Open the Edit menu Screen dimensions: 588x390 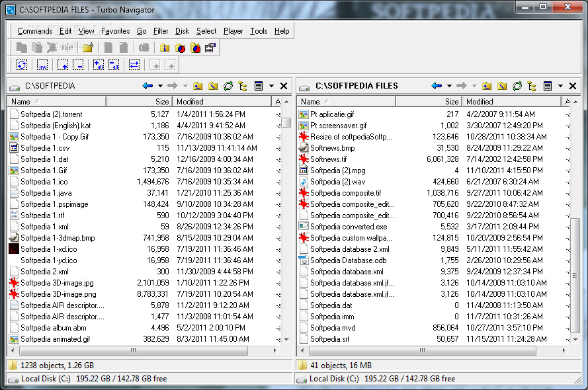point(65,31)
